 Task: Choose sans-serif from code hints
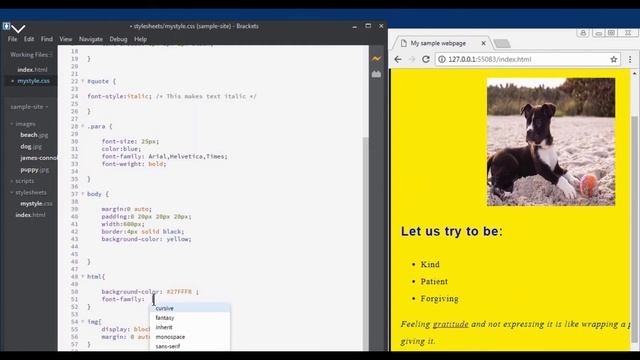[190, 346]
